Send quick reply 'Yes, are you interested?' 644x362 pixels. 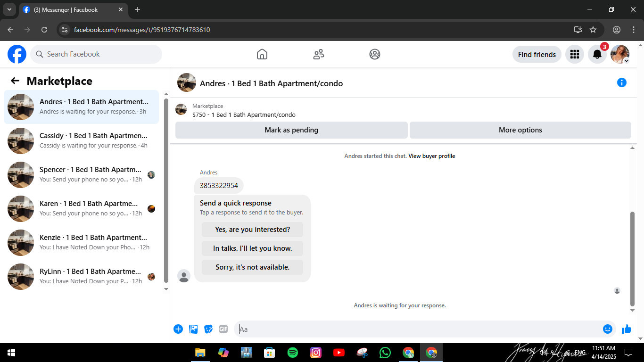pos(253,230)
